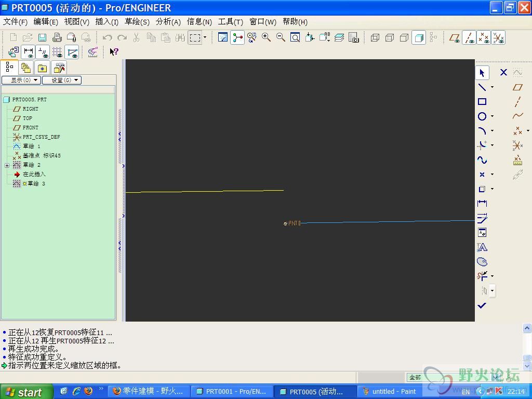532x399 pixels.
Task: Select the Line sketch tool
Action: coord(482,87)
